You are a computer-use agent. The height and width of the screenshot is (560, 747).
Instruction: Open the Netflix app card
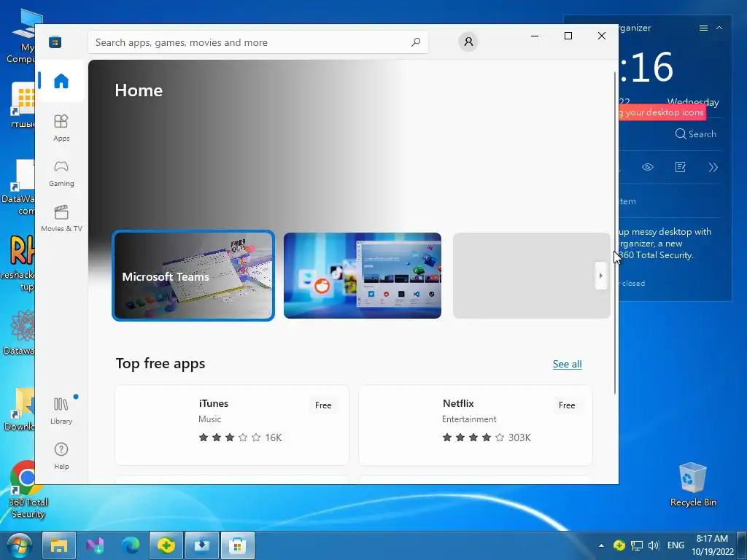pyautogui.click(x=476, y=425)
